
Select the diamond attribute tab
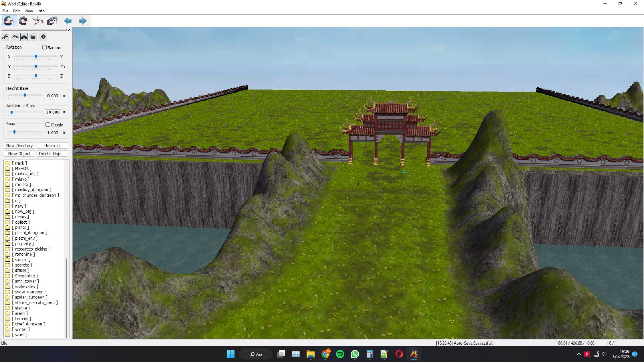tap(43, 37)
